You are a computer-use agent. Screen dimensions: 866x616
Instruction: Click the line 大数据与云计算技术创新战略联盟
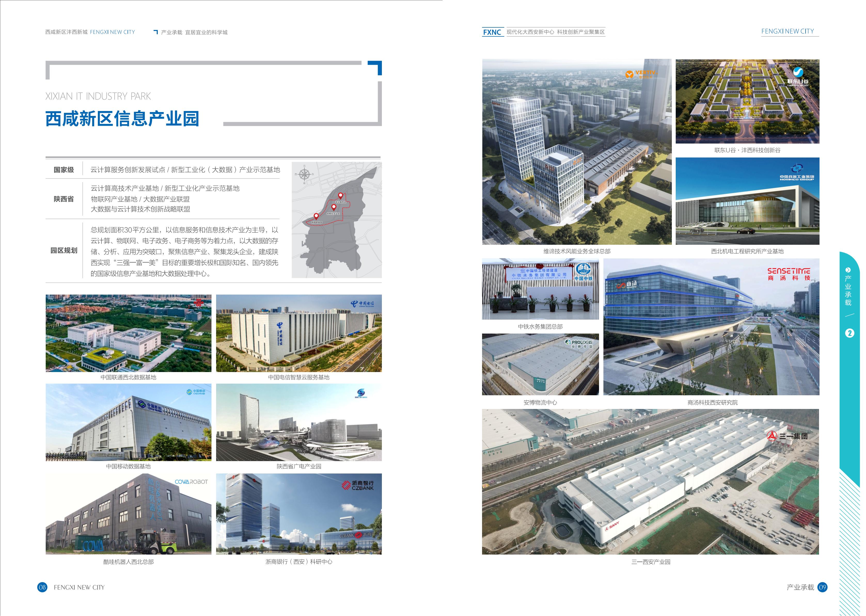point(140,209)
